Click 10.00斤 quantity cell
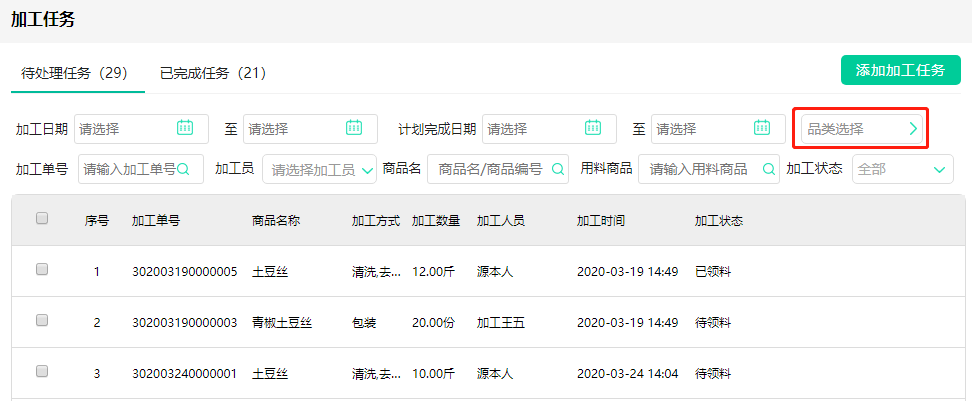The height and width of the screenshot is (401, 972). click(433, 374)
